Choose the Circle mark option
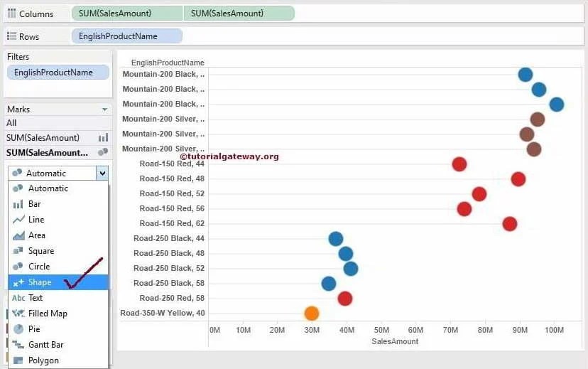The height and width of the screenshot is (369, 588). tap(58, 267)
